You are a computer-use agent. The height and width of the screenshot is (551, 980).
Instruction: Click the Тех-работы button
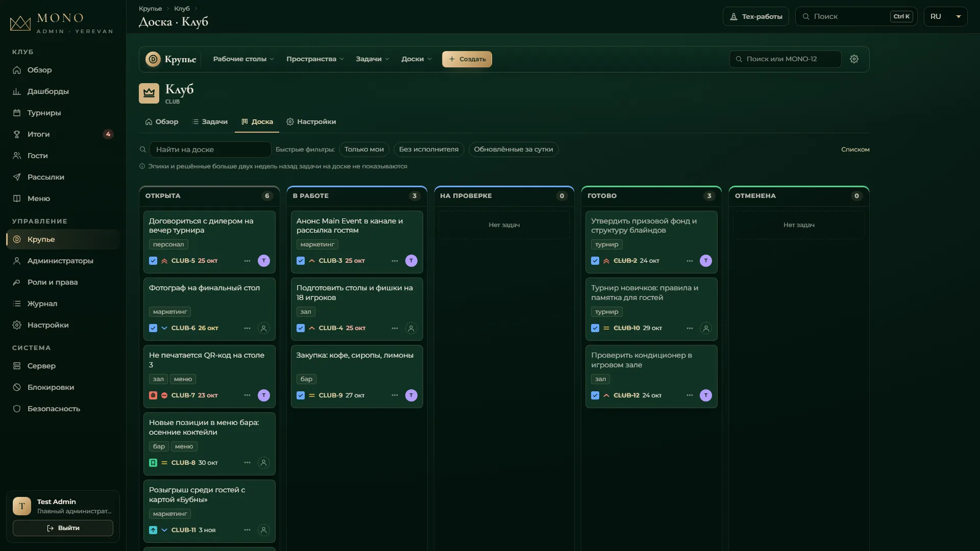pyautogui.click(x=756, y=16)
